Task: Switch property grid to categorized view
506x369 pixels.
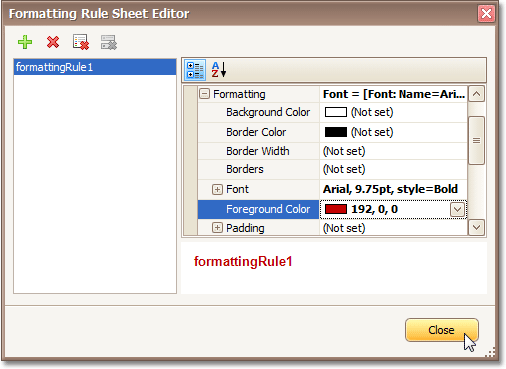Action: [195, 70]
